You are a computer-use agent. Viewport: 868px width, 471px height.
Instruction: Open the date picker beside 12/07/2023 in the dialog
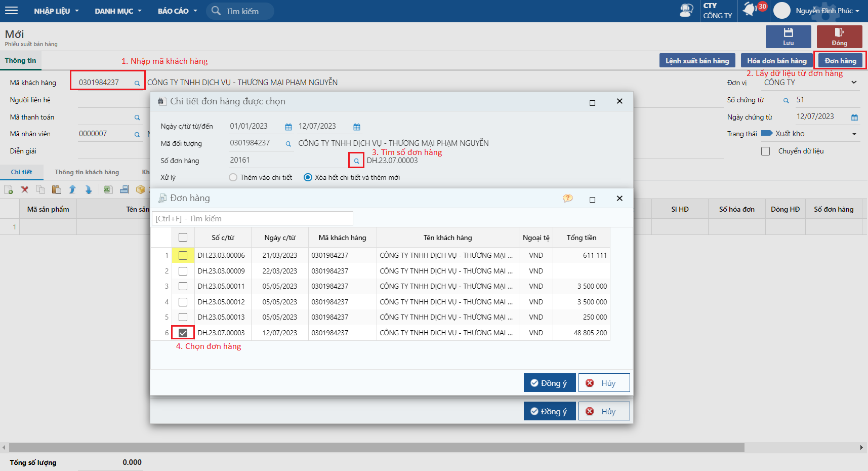pyautogui.click(x=357, y=127)
